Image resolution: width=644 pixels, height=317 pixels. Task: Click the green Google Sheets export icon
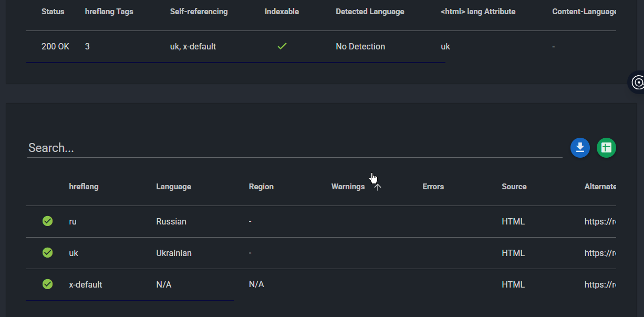click(606, 148)
